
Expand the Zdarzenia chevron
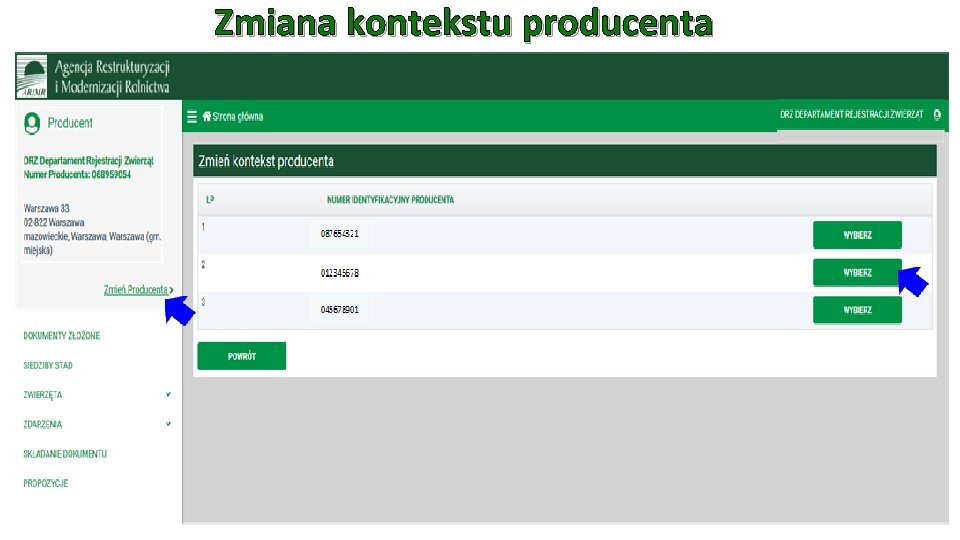[168, 424]
